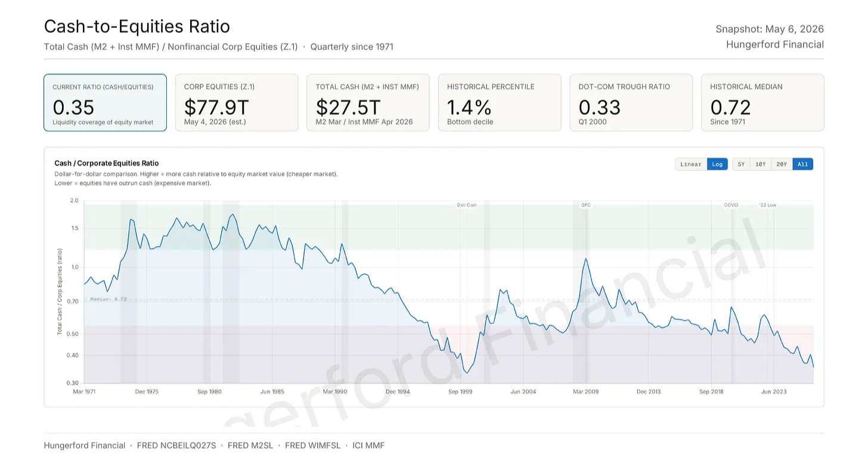This screenshot has width=868, height=464.
Task: Click the 0.35 current ratio value
Action: pos(73,107)
